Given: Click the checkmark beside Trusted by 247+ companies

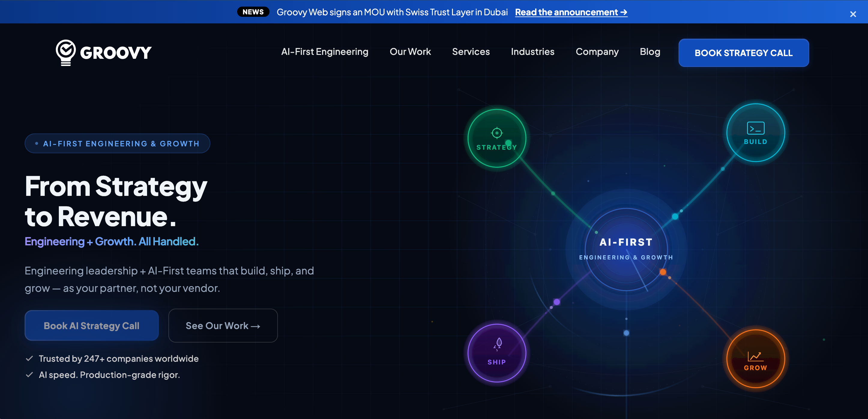Looking at the screenshot, I should (29, 358).
